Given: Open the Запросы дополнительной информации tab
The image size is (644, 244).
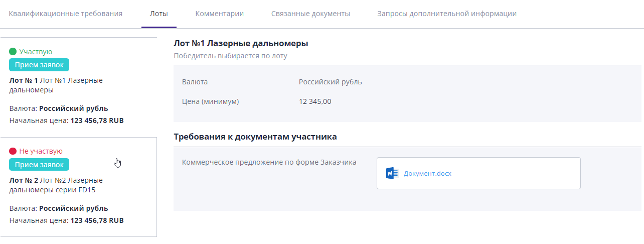Looking at the screenshot, I should pos(446,14).
